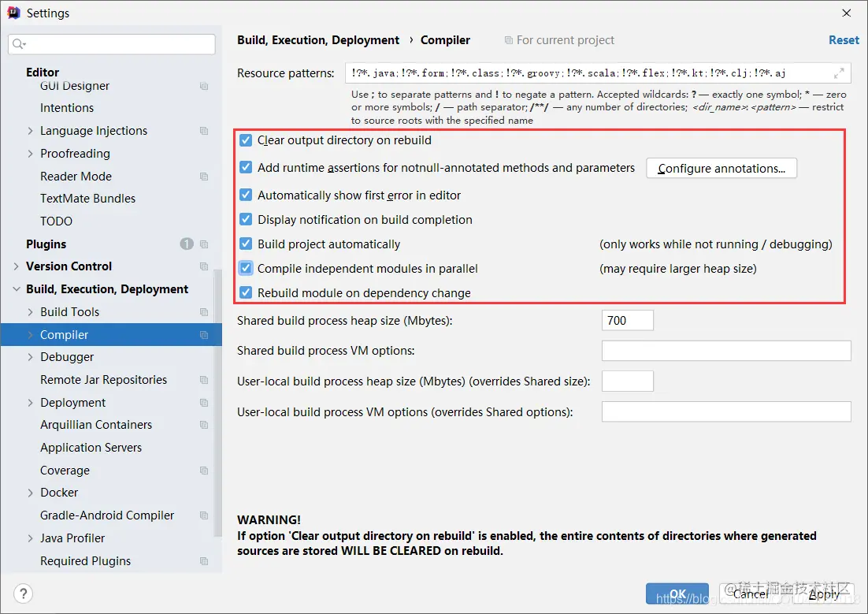Image resolution: width=868 pixels, height=614 pixels.
Task: Click the settings tree vertical scrollbar
Action: coord(217,403)
